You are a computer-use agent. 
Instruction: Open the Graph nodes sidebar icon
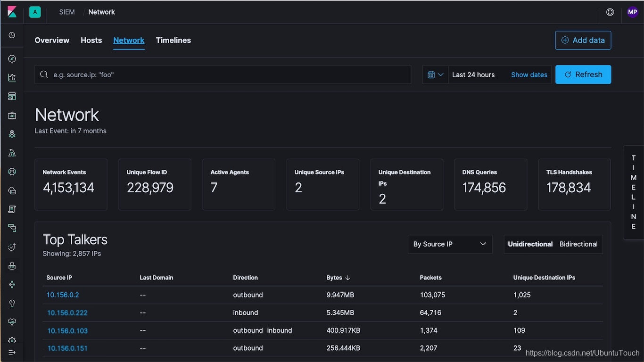(x=12, y=285)
